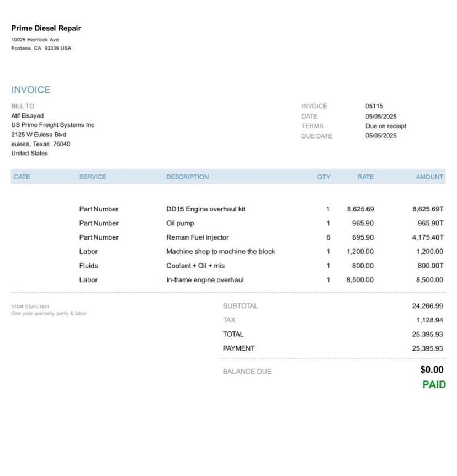Select the INVOICE heading text
The image size is (457, 476).
pos(31,90)
